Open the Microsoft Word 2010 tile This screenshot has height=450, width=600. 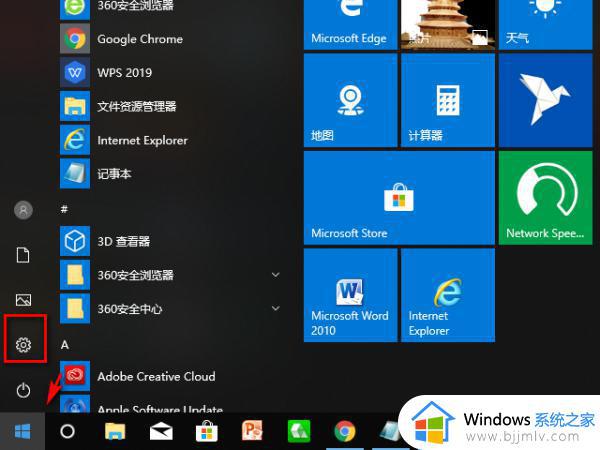pos(351,295)
